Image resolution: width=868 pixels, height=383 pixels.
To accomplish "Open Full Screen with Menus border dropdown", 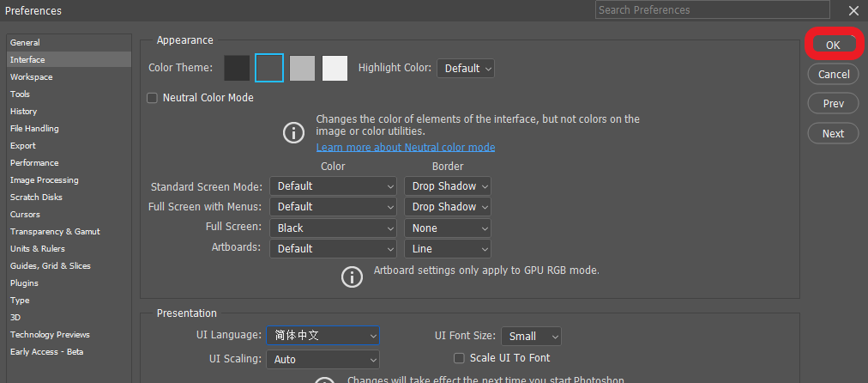I will pyautogui.click(x=447, y=207).
